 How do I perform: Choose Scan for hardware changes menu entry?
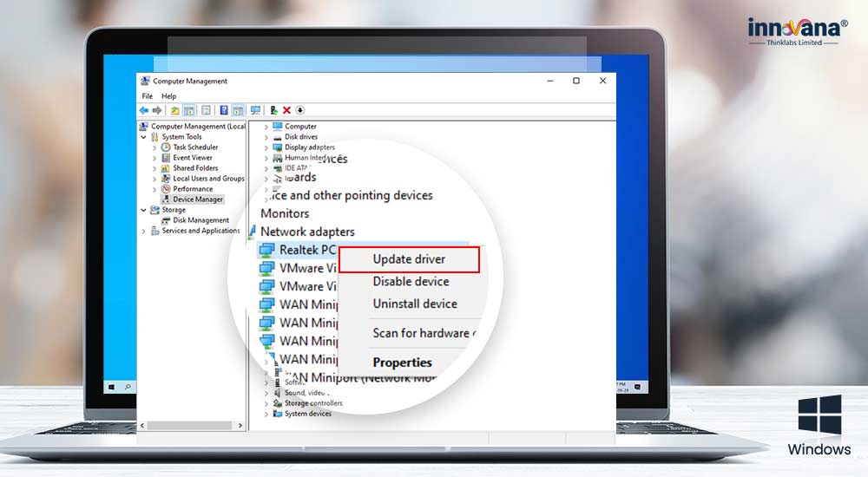424,333
